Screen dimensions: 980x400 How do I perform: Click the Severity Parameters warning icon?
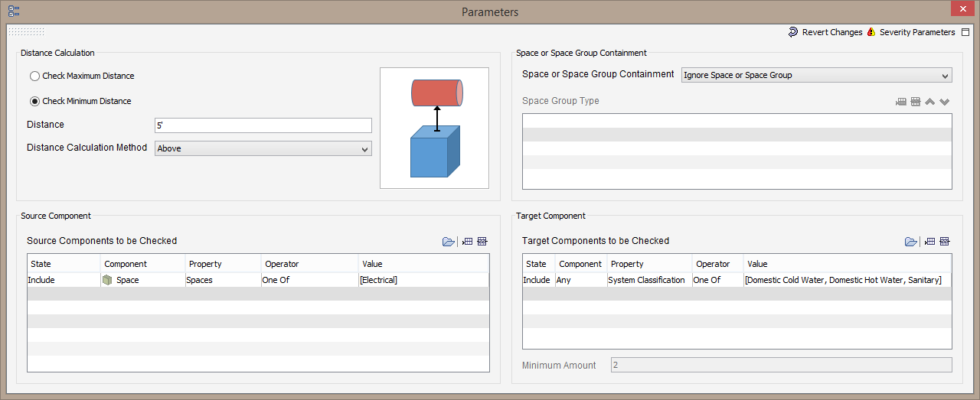tap(871, 32)
